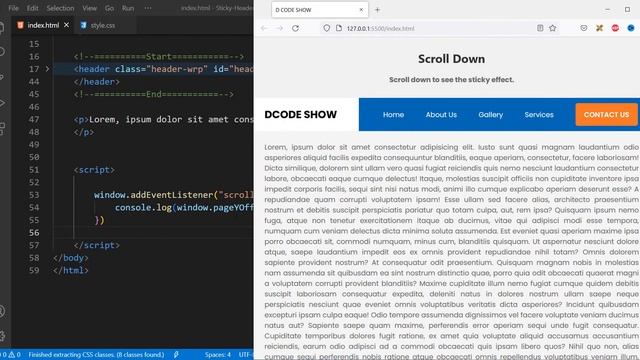Click the page info icon in address bar
This screenshot has height=360, width=640.
(339, 28)
